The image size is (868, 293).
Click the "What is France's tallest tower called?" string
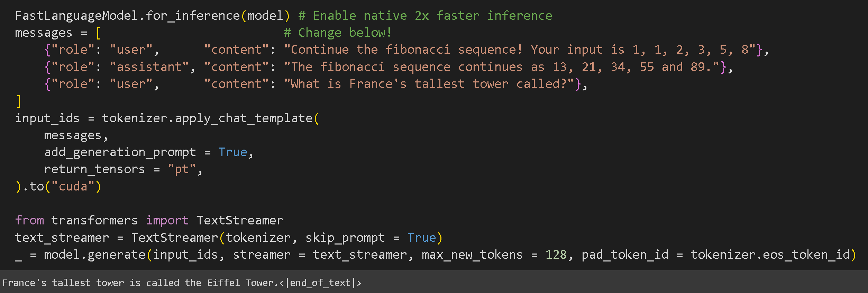pos(429,84)
